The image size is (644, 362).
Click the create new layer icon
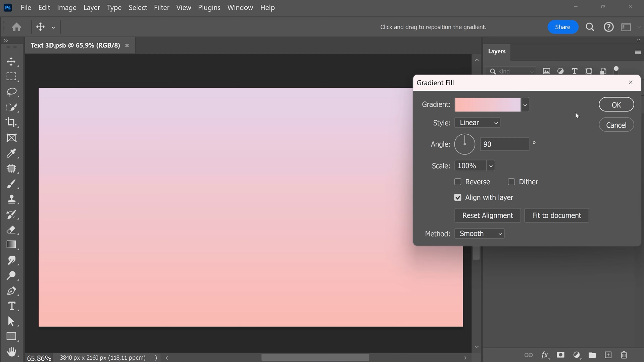[608, 355]
